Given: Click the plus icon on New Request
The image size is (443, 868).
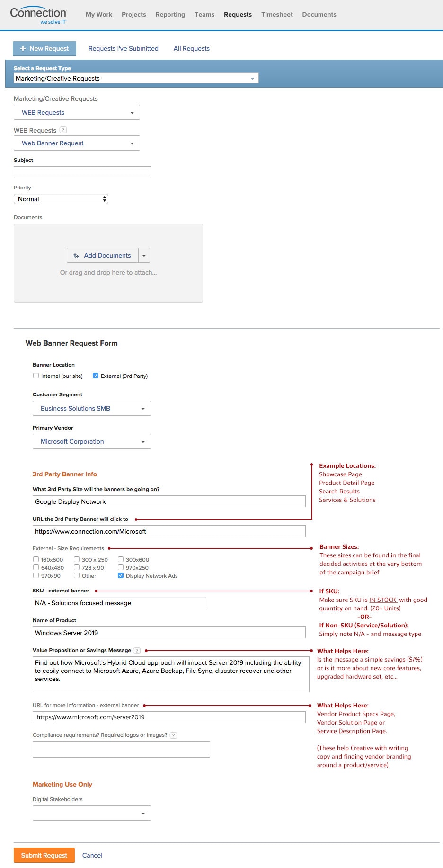Looking at the screenshot, I should (x=23, y=48).
